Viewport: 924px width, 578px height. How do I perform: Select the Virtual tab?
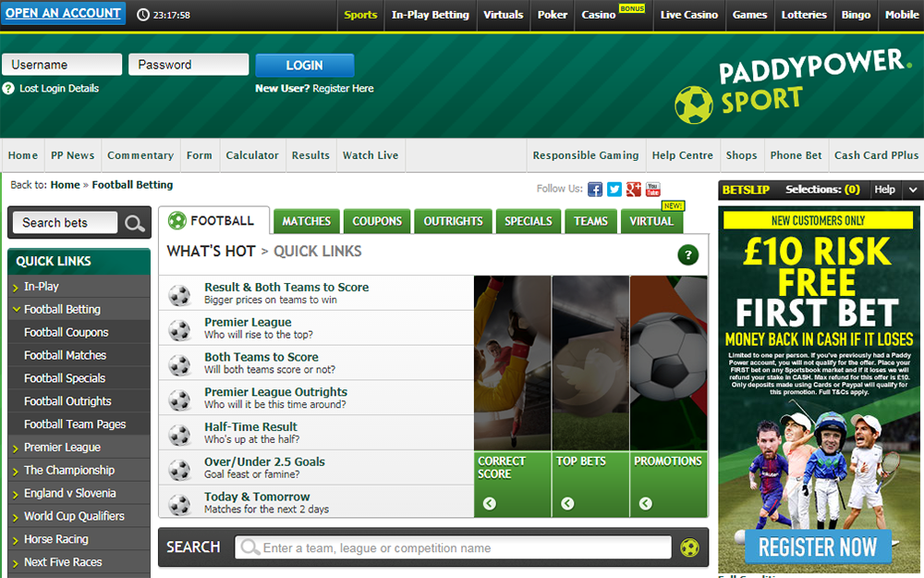(651, 221)
